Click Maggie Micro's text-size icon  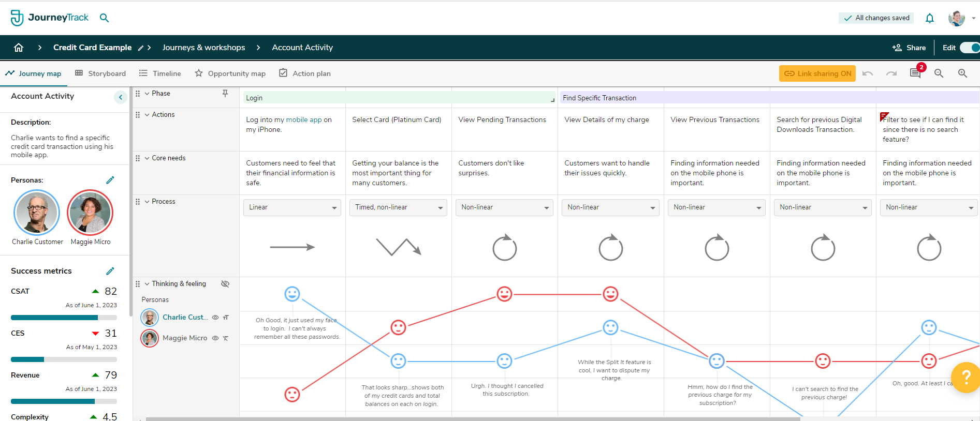pyautogui.click(x=226, y=338)
